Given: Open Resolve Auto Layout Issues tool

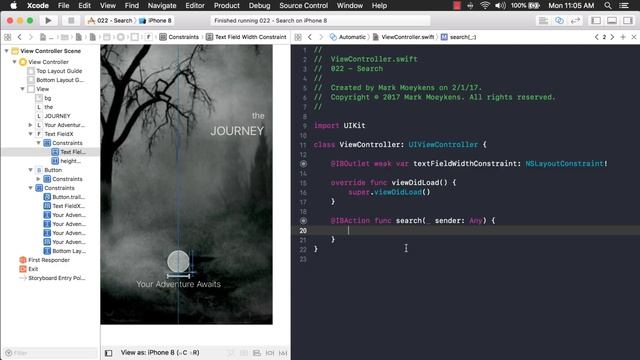Looking at the screenshot, I should [283, 353].
